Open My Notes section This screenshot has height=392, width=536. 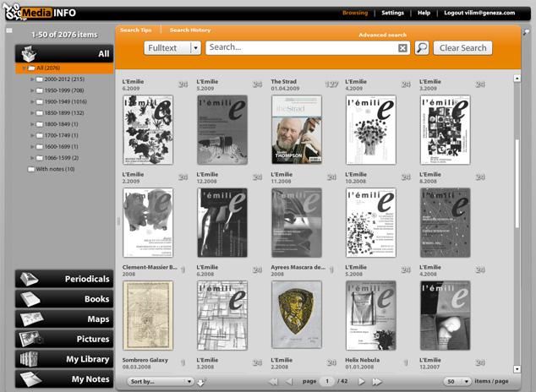64,379
